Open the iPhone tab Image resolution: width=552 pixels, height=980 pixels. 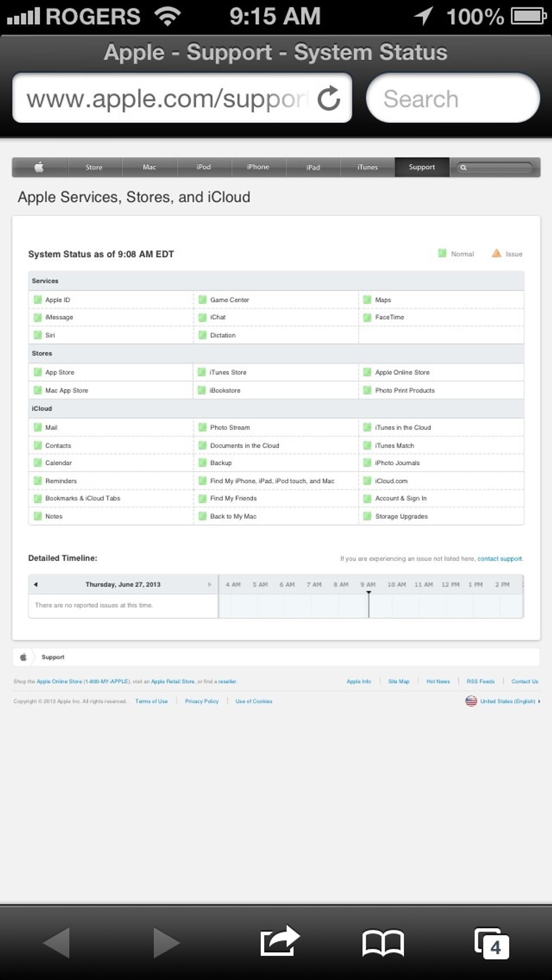[x=258, y=167]
